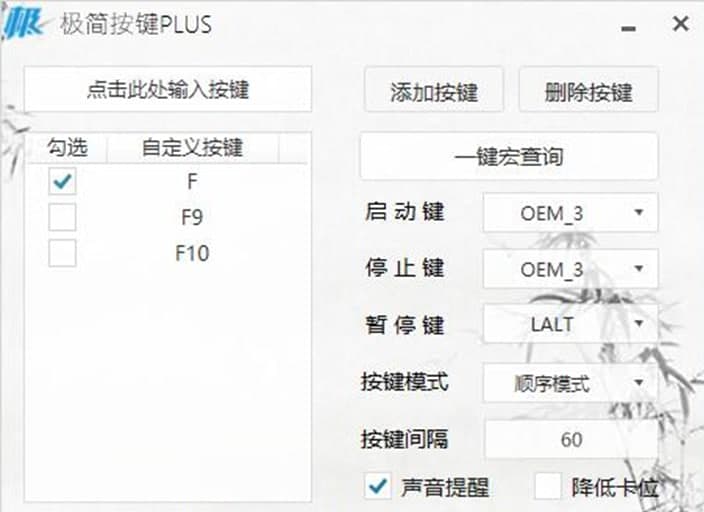The width and height of the screenshot is (704, 512).
Task: Click the 添加按键 button
Action: (433, 92)
